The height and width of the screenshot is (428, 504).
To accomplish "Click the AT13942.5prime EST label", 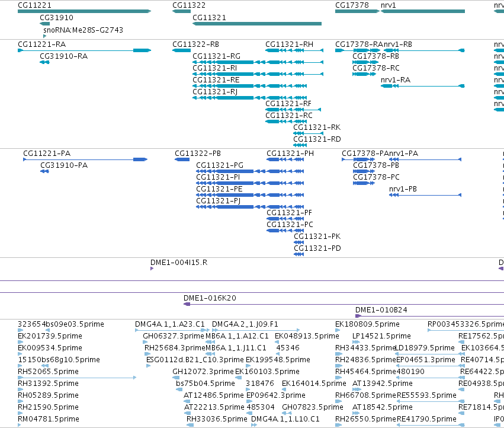I will click(x=383, y=384).
